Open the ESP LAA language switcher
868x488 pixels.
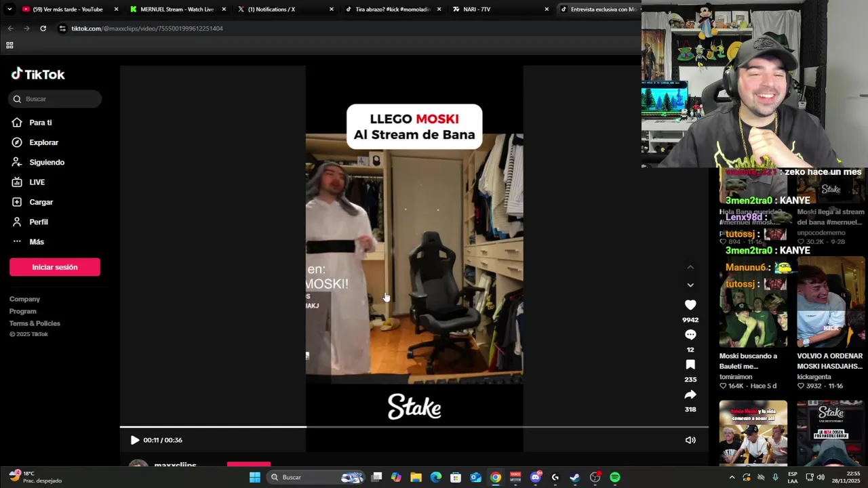793,477
